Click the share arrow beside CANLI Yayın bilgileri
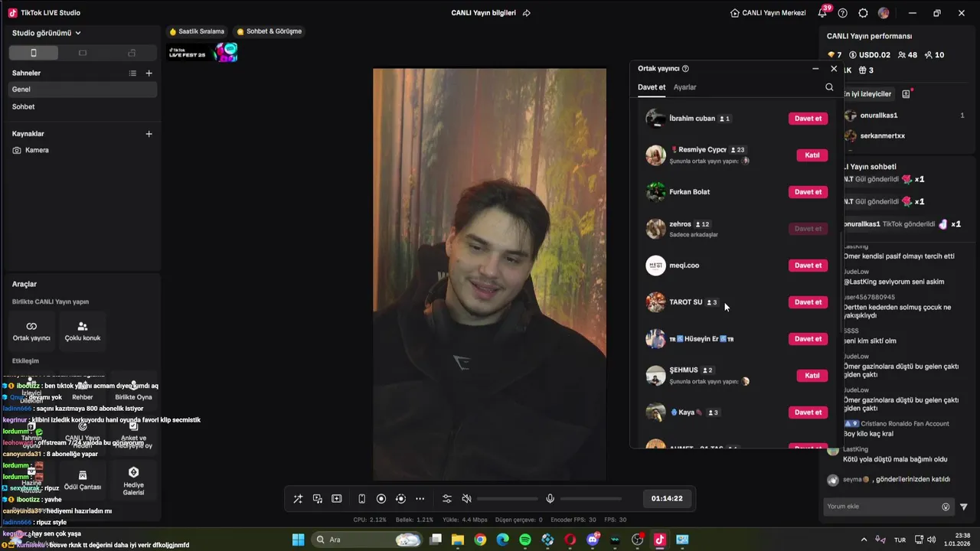This screenshot has height=551, width=980. click(x=526, y=13)
